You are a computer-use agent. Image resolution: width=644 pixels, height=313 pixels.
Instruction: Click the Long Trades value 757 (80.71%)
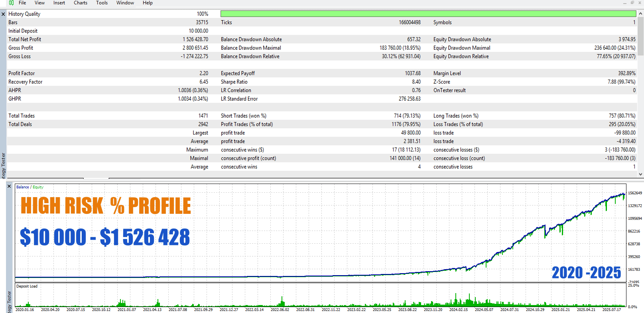point(622,116)
